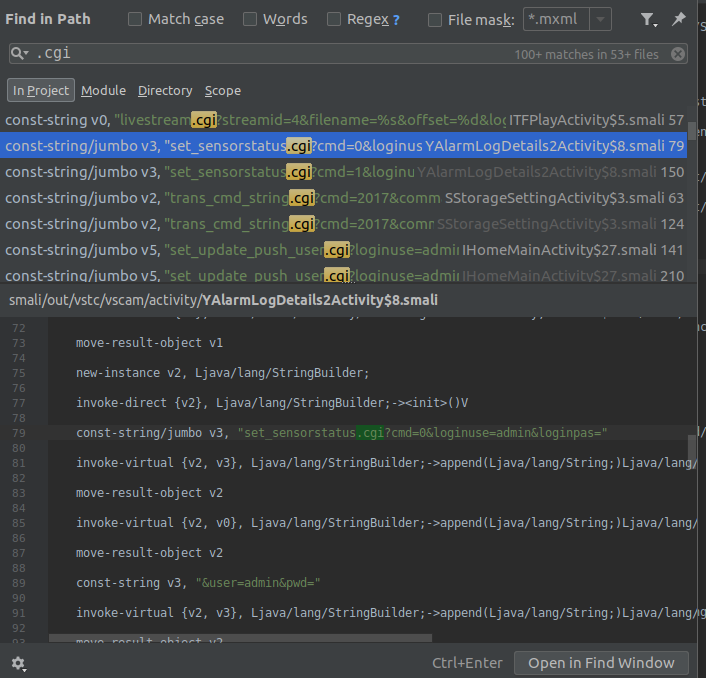The height and width of the screenshot is (678, 706).
Task: Click the preview horizontal scrollbar
Action: click(x=240, y=638)
